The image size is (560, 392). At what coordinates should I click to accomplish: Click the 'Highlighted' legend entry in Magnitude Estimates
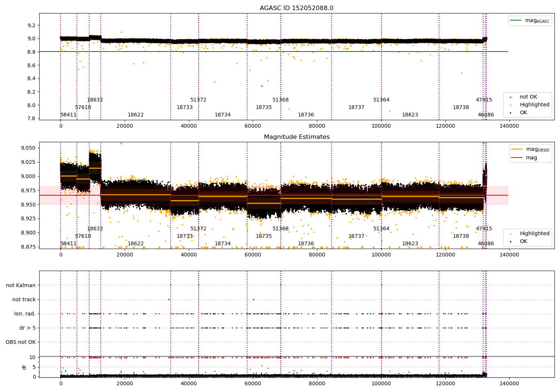pyautogui.click(x=534, y=234)
